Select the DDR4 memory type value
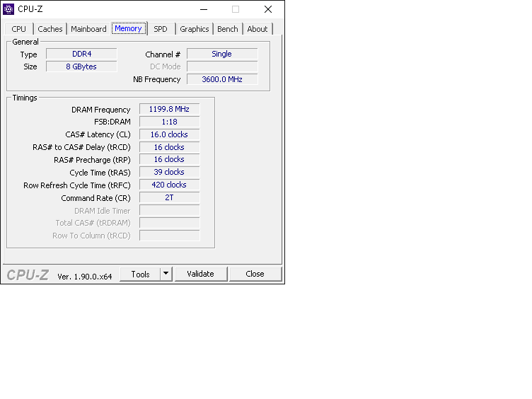Viewport: 532px width, 399px height. 82,54
